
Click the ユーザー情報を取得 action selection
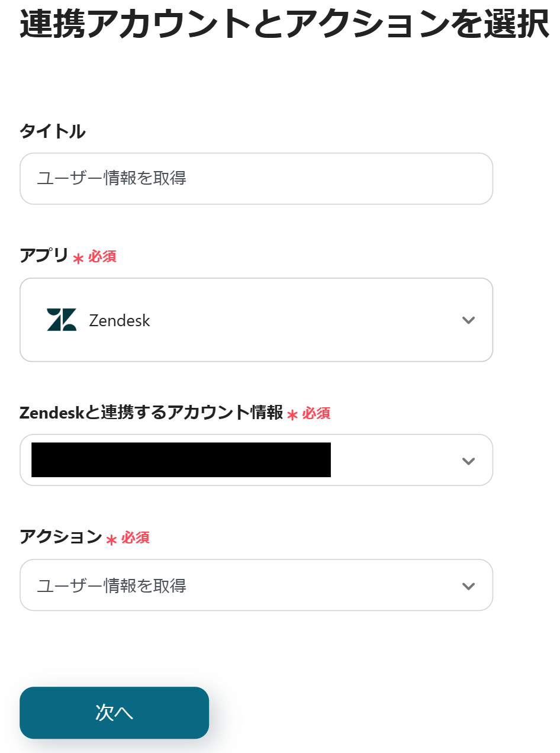pos(112,586)
